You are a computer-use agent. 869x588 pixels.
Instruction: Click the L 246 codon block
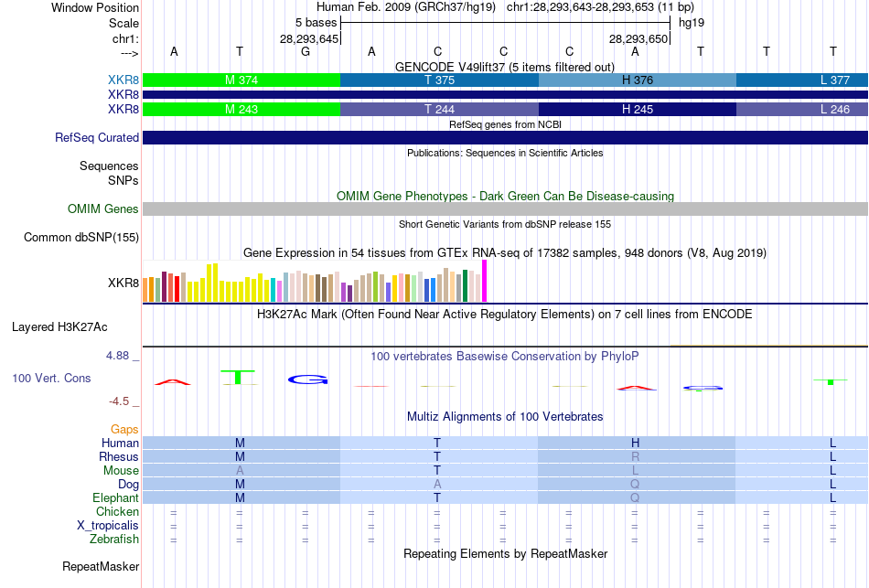click(x=802, y=109)
